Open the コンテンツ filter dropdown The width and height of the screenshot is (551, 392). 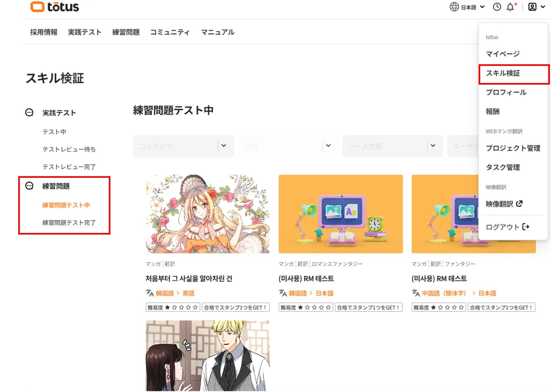[x=183, y=146]
